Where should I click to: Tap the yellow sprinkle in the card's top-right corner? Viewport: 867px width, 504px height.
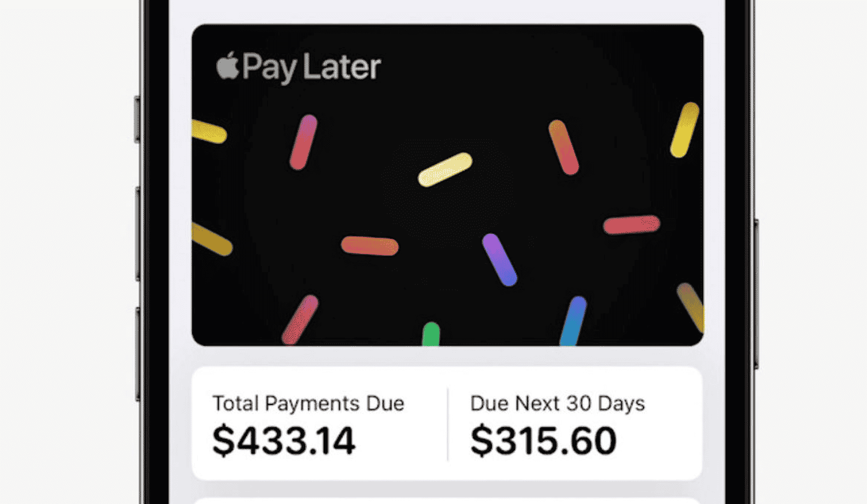pos(685,130)
